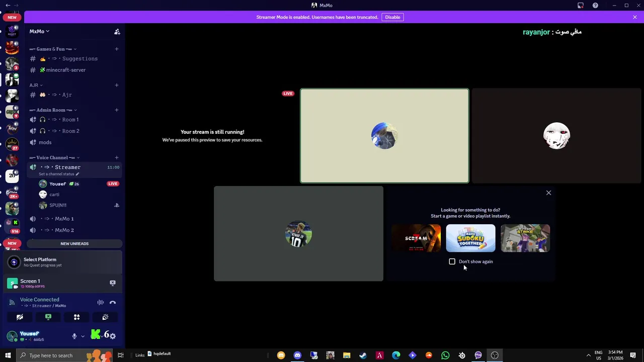Screen dimensions: 644x362
Task: Open the Soundboard icon
Action: 105,317
